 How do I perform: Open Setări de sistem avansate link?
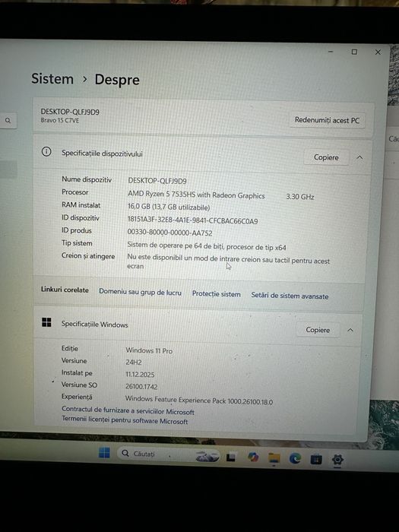pos(290,296)
